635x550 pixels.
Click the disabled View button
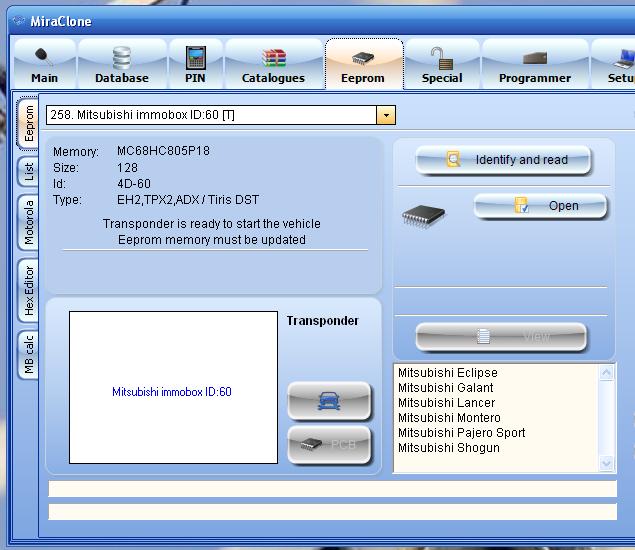click(x=501, y=336)
